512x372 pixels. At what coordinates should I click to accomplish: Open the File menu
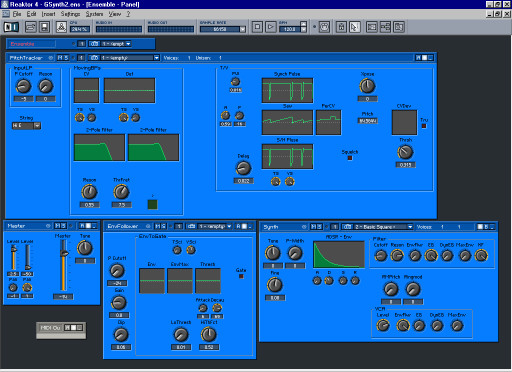[17, 14]
